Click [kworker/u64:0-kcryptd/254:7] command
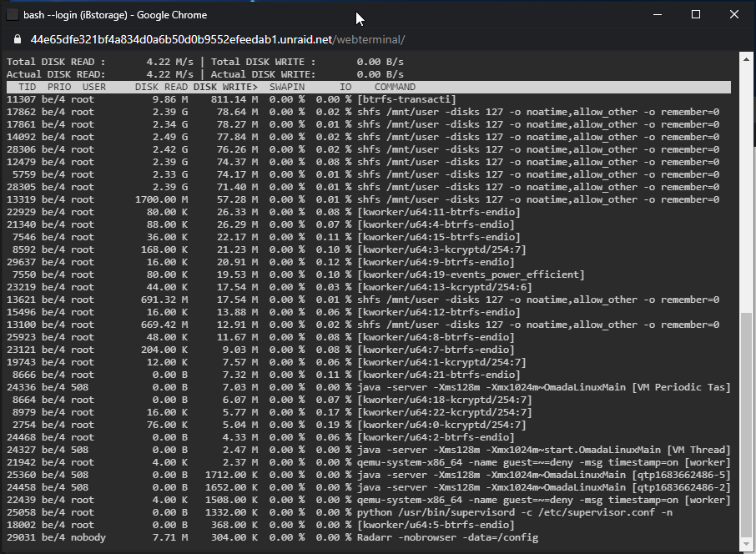This screenshot has height=554, width=756. click(441, 426)
